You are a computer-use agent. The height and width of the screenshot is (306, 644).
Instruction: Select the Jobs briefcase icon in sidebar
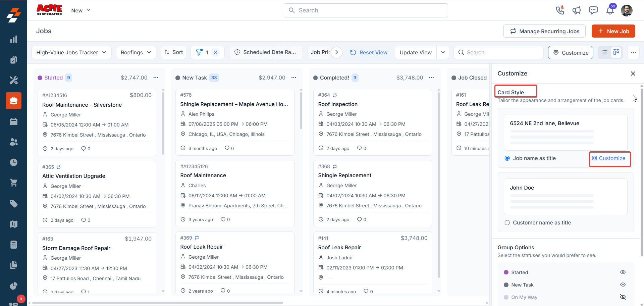pyautogui.click(x=13, y=101)
